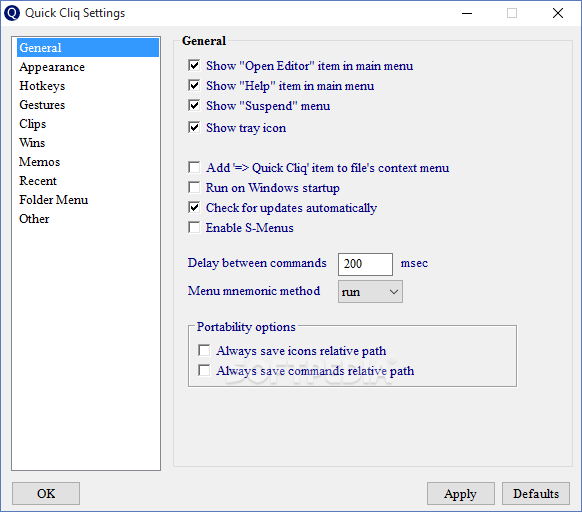Open the Menu mnemonic method dropdown
The width and height of the screenshot is (582, 512).
coord(370,292)
